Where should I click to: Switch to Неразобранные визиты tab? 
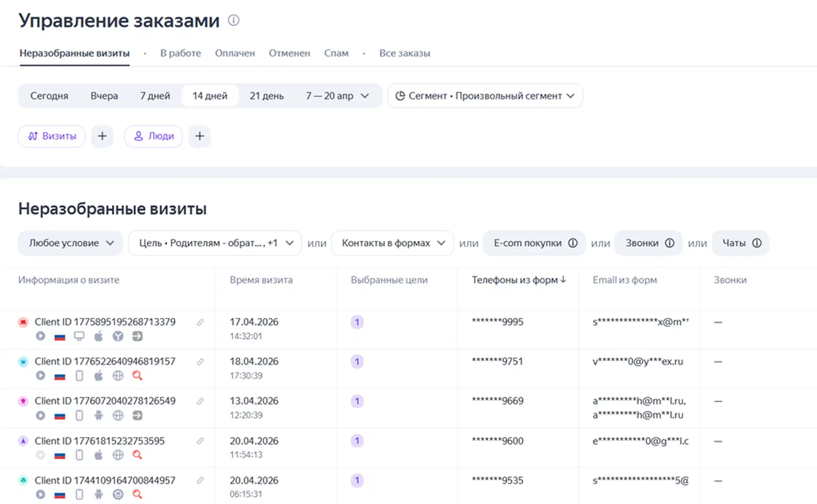(x=75, y=53)
